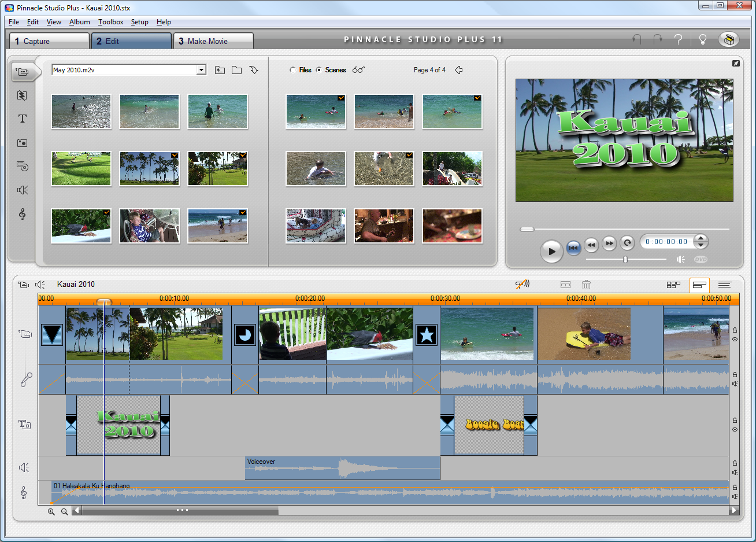Go to beginning of movie
This screenshot has width=756, height=542.
click(x=573, y=247)
